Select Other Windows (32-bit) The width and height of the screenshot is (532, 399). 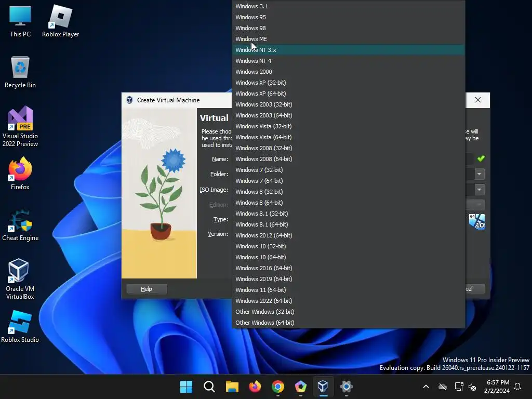(x=349, y=312)
